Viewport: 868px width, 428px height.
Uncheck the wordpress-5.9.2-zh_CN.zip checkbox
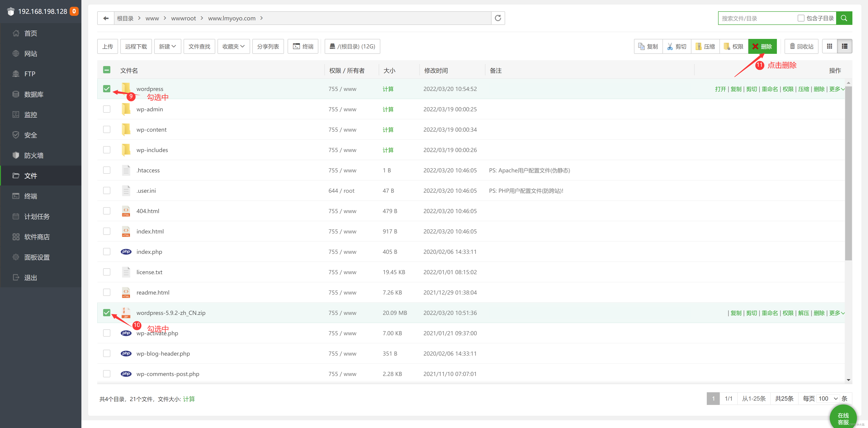106,313
